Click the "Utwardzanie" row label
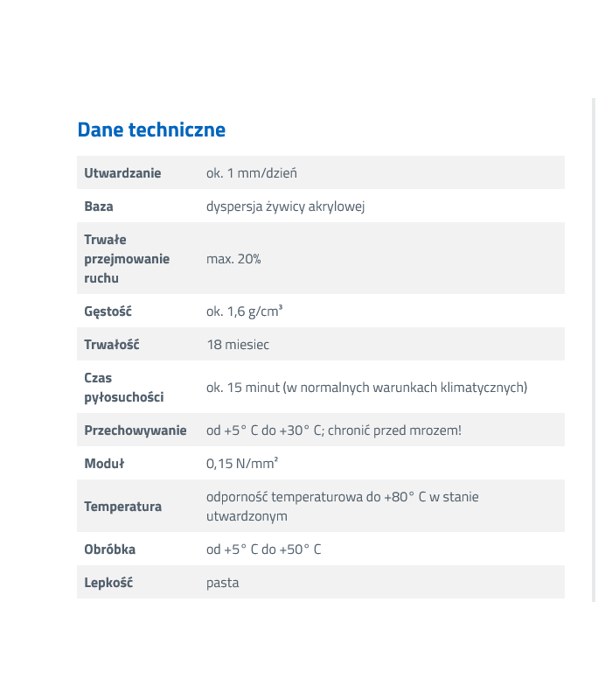The height and width of the screenshot is (700, 612). [x=122, y=173]
